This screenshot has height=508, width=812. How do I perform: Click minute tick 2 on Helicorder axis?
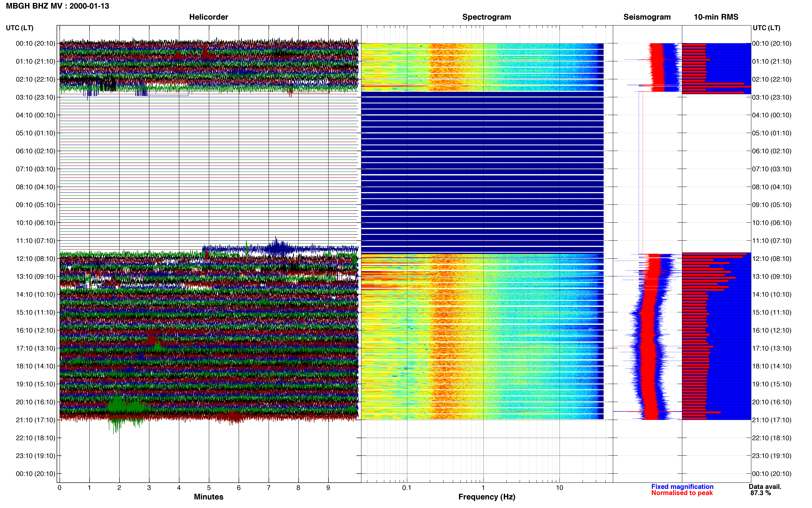click(x=119, y=487)
